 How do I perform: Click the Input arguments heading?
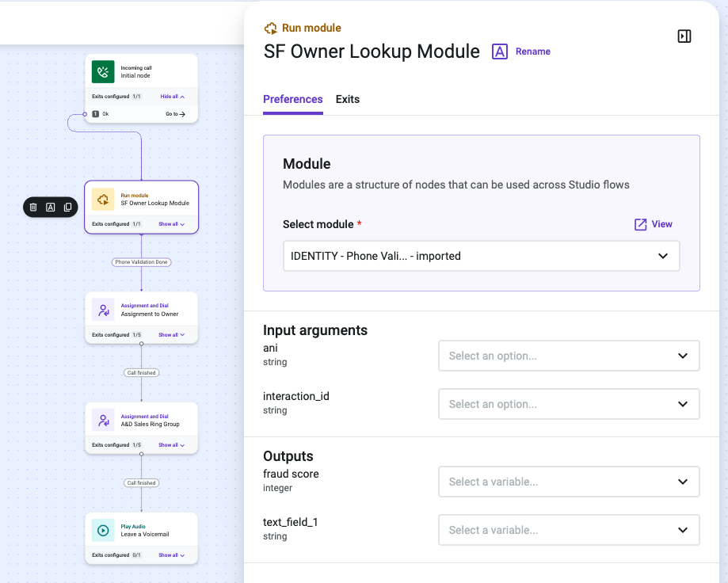315,330
